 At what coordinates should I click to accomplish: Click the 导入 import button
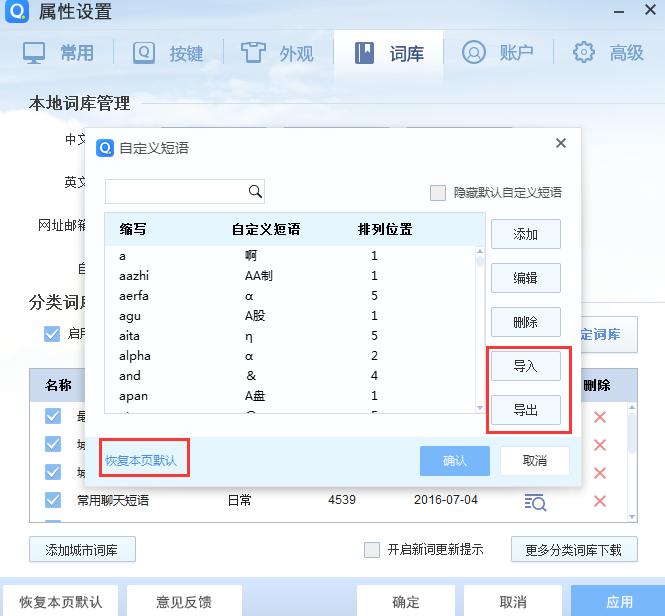coord(525,366)
